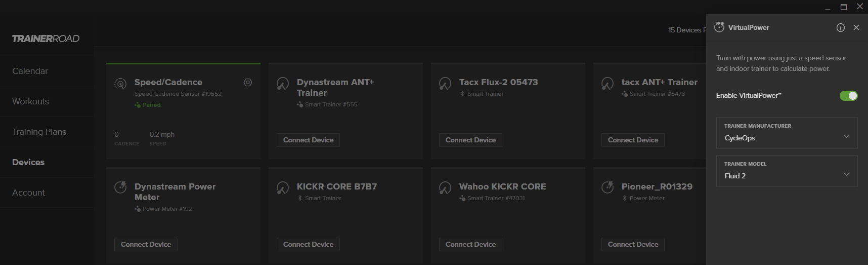This screenshot has width=868, height=265.
Task: Maximize the TrainerRoad window
Action: (x=844, y=7)
